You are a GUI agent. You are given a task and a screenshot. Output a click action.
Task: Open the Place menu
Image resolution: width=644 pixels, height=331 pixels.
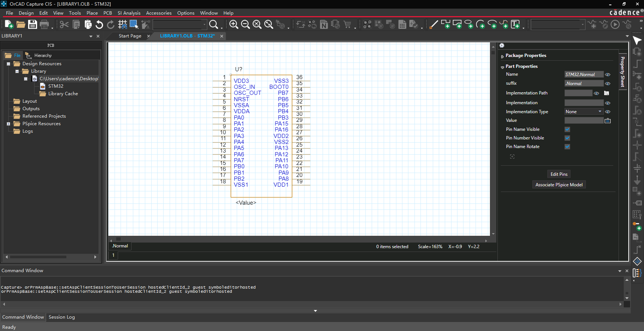[x=92, y=13]
